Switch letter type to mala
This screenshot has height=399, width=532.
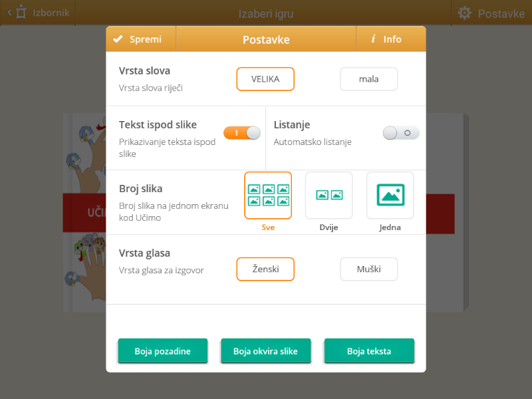[369, 79]
